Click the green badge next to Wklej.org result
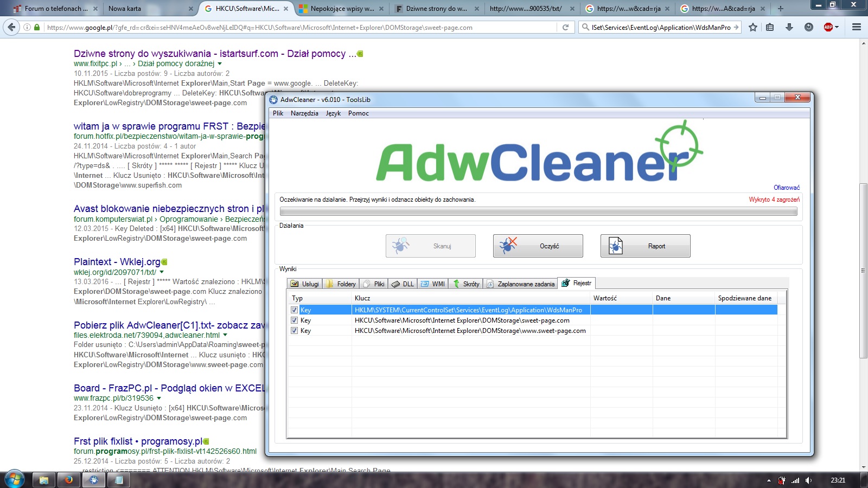The width and height of the screenshot is (868, 488). (164, 262)
